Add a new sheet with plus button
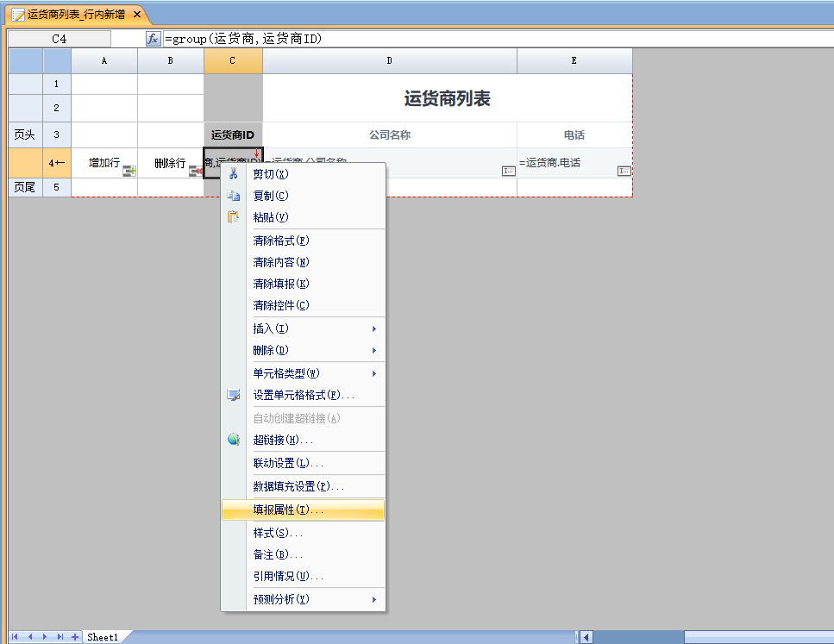The image size is (834, 644). [x=75, y=637]
